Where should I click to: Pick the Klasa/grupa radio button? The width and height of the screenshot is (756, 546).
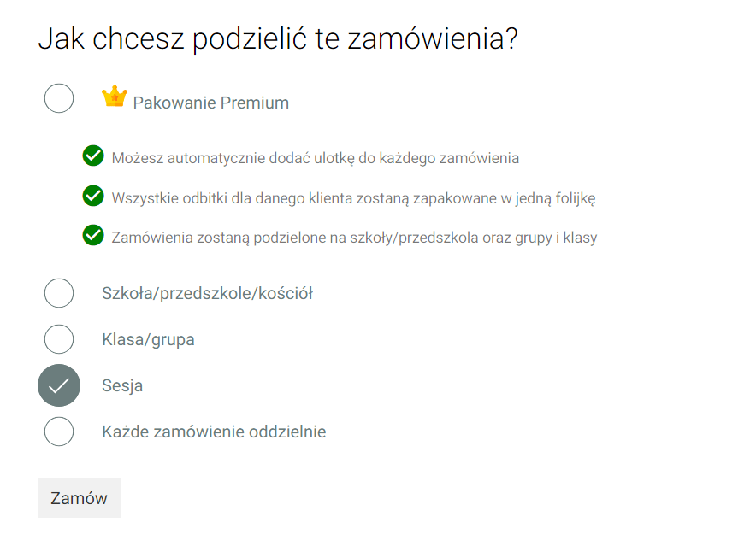pos(59,339)
